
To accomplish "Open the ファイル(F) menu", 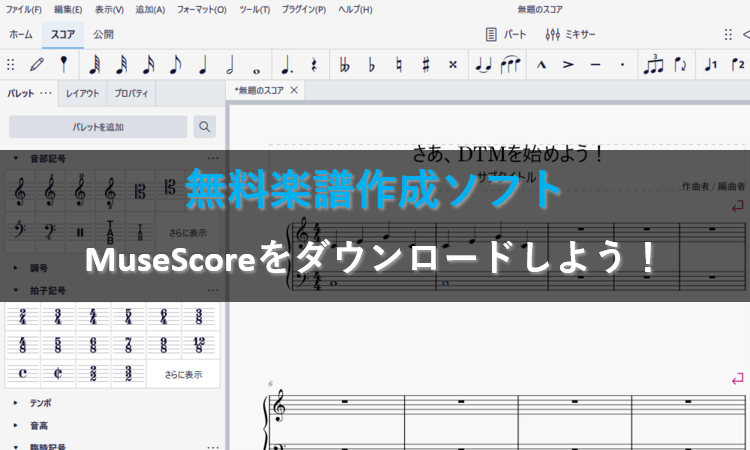I will tap(23, 10).
